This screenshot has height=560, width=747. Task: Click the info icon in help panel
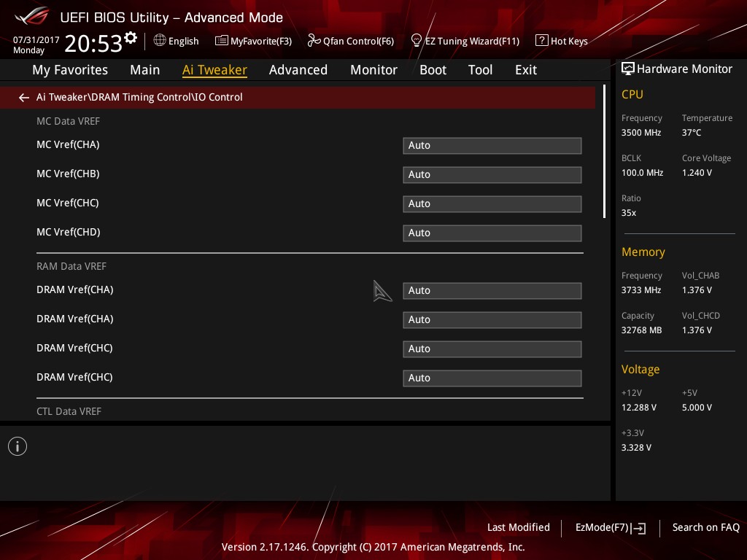pos(18,446)
